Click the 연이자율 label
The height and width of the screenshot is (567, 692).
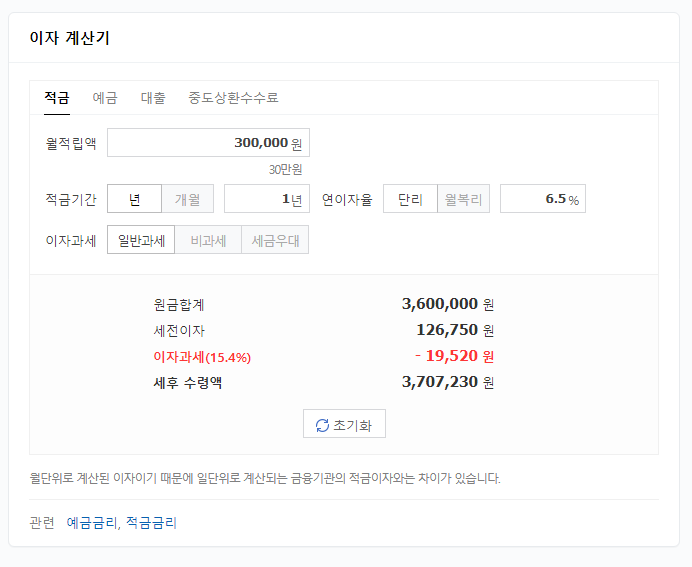tap(347, 199)
